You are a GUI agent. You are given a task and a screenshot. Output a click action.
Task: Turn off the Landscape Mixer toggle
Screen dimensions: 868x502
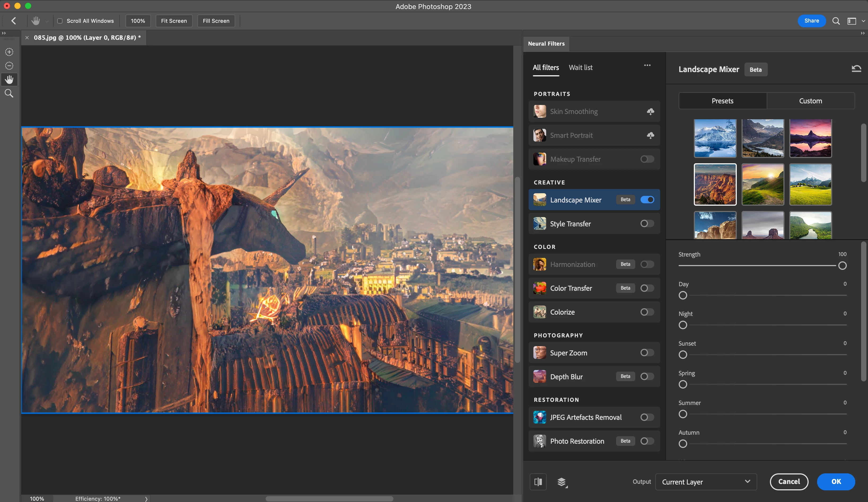[x=647, y=200]
